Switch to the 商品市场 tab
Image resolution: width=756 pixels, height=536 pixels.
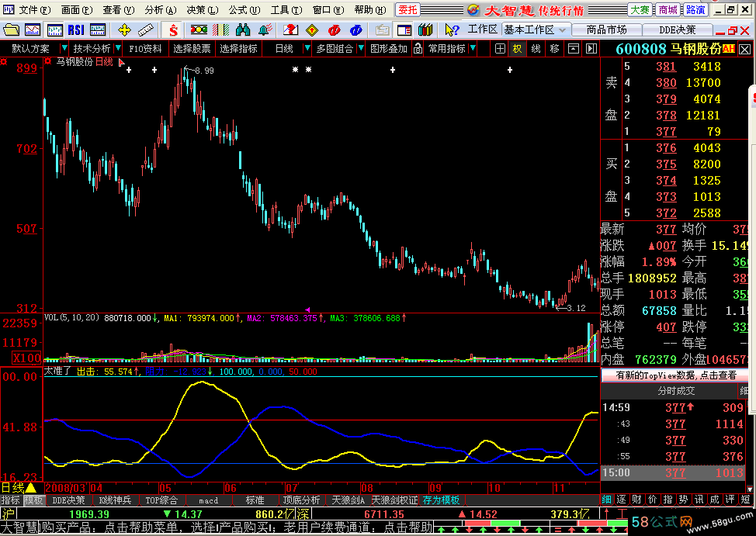tap(606, 30)
